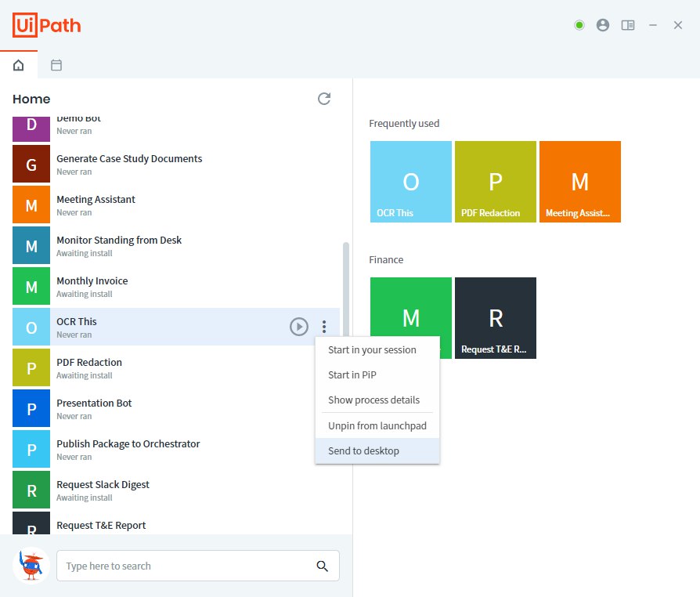Launch the Request T&E R... Finance tile

(x=496, y=318)
